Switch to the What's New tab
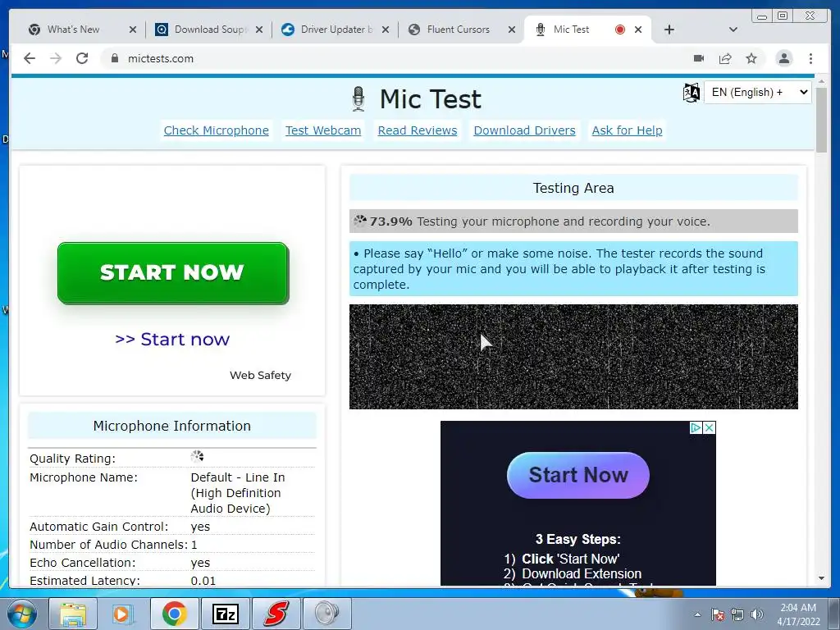The image size is (840, 630). 73,30
